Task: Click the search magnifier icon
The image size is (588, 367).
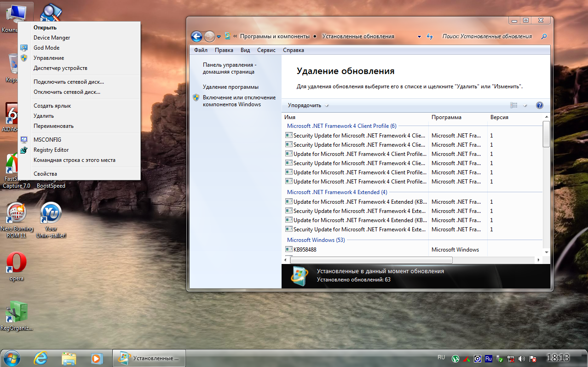Action: click(x=544, y=36)
